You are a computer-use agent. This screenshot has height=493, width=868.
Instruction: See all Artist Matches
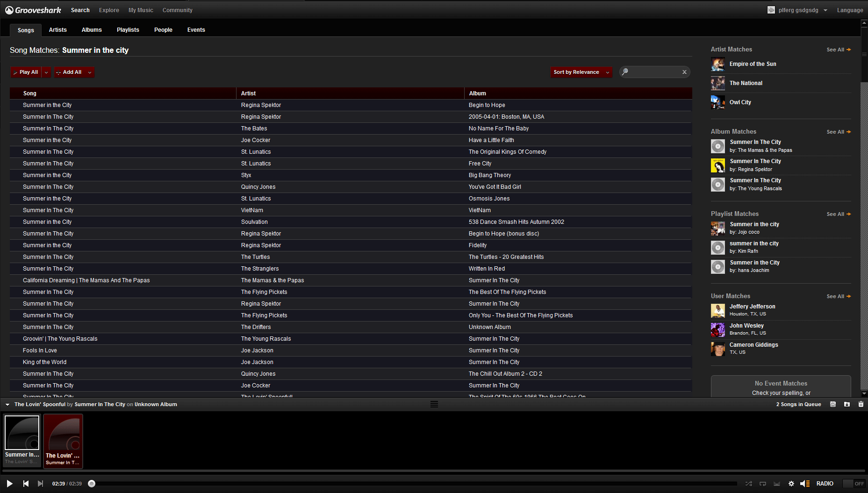pos(839,50)
